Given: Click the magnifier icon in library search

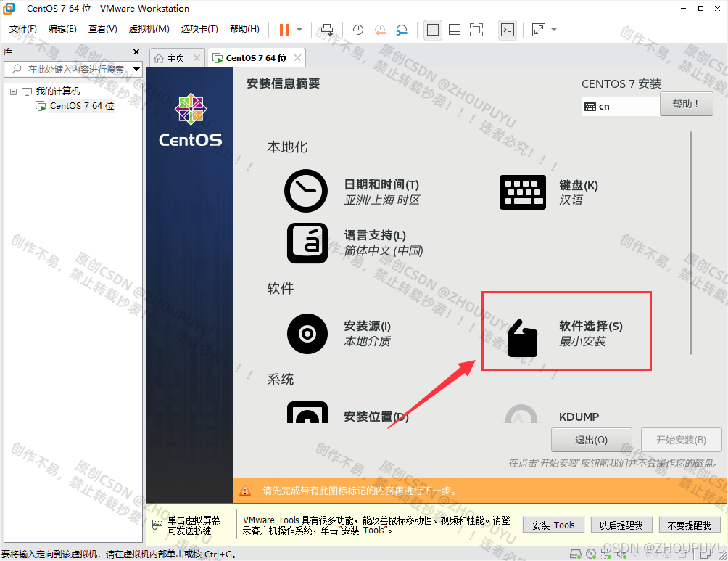Looking at the screenshot, I should (x=17, y=69).
